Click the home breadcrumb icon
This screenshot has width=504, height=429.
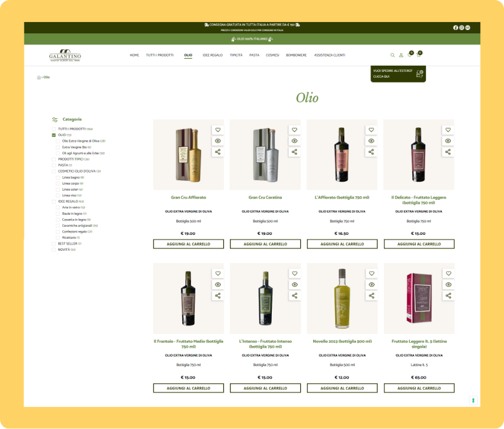pyautogui.click(x=39, y=78)
